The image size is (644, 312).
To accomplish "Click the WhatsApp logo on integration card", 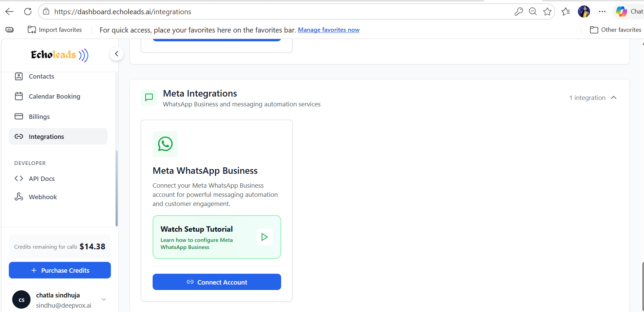I will tap(165, 144).
